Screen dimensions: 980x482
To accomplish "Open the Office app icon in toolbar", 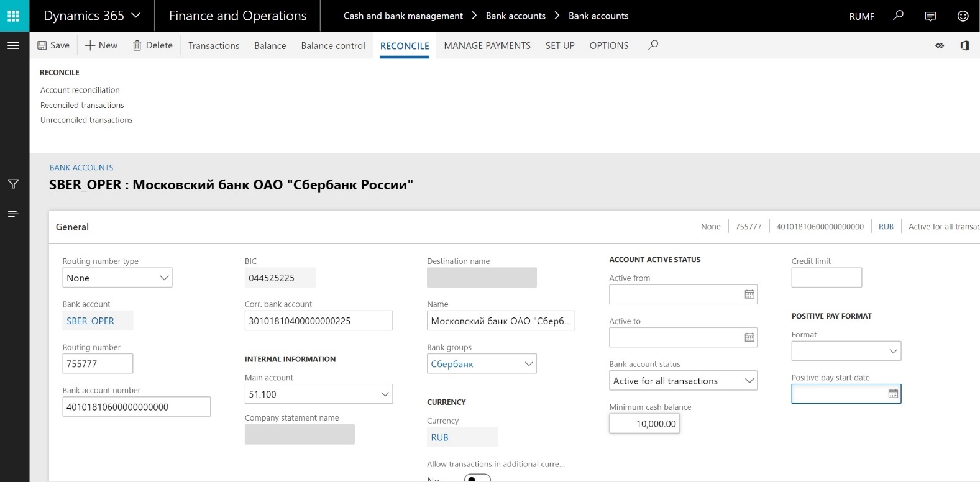I will [964, 45].
